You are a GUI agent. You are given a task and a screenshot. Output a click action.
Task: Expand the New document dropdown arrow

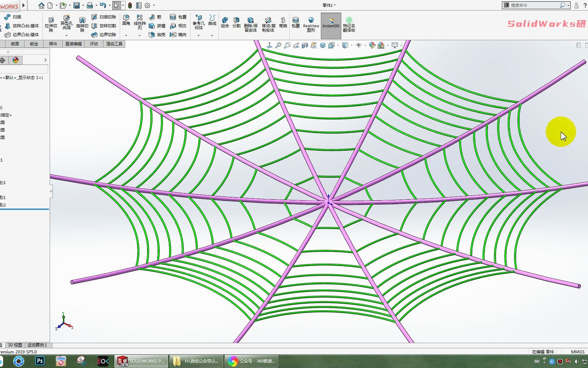56,5
